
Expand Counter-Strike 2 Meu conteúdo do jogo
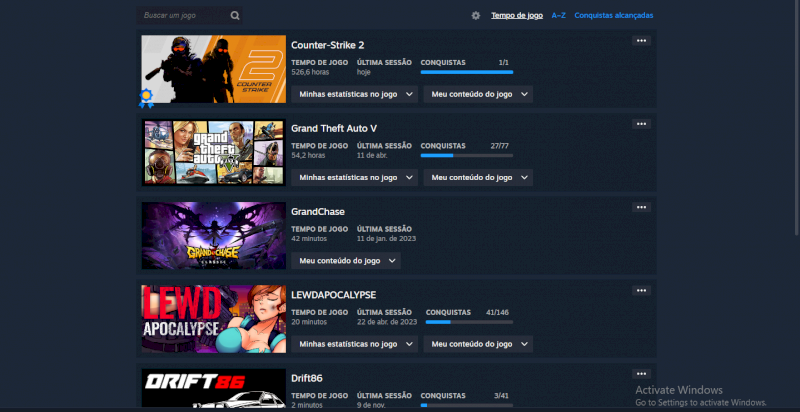pyautogui.click(x=478, y=94)
